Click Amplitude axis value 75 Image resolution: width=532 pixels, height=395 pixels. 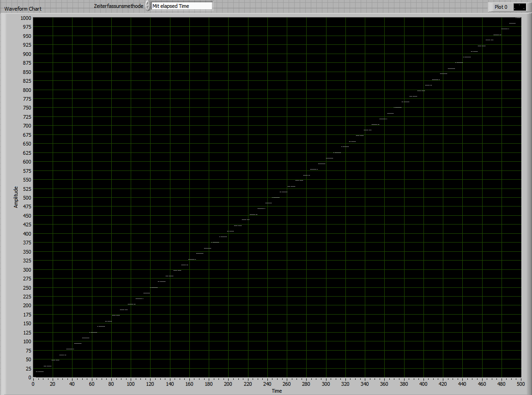(29, 351)
